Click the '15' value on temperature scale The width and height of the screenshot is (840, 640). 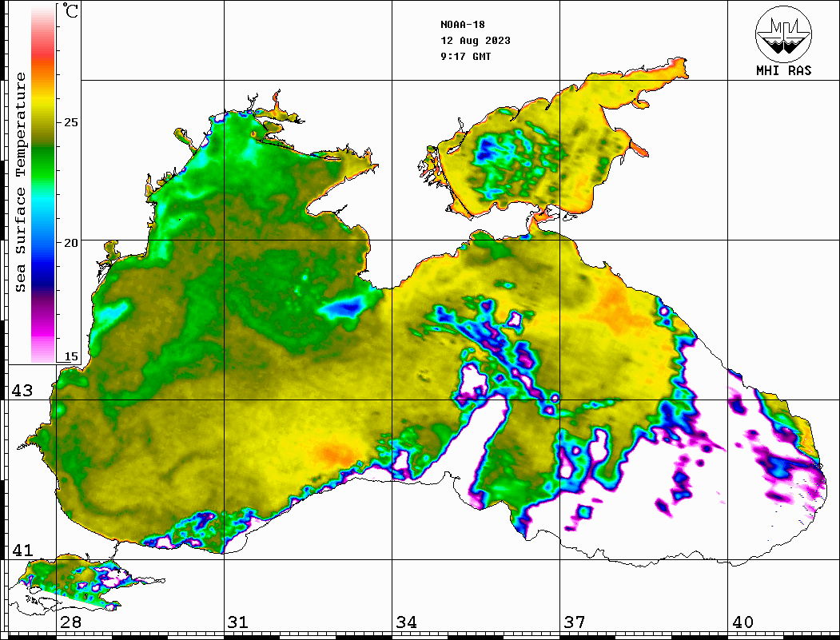click(70, 356)
